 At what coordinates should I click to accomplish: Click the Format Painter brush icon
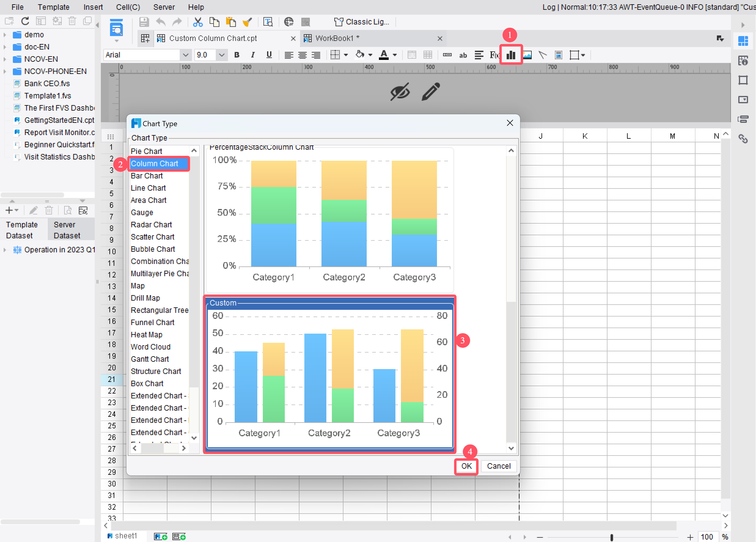click(x=247, y=22)
